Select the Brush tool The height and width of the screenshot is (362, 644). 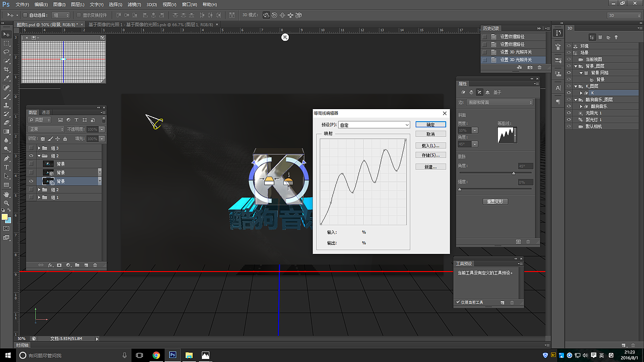(7, 96)
